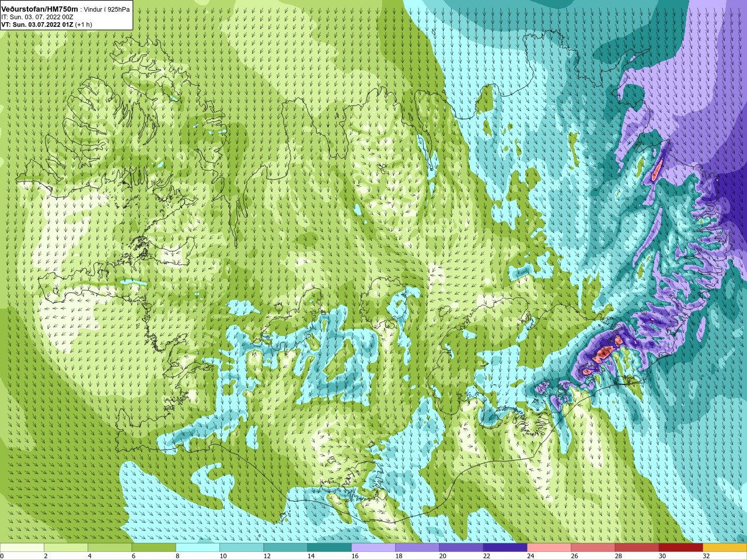
Task: Click the legend scale number 8
Action: 177,556
